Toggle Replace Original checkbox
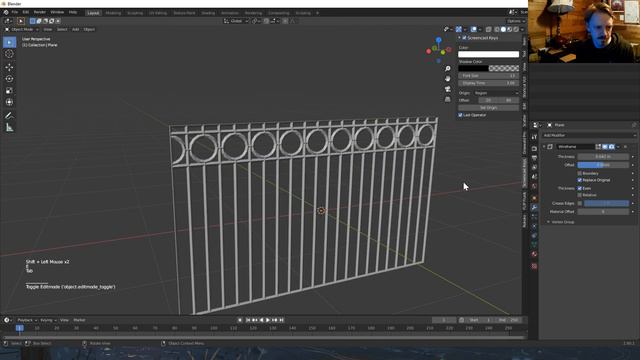Viewport: 640px width, 360px height. (580, 180)
